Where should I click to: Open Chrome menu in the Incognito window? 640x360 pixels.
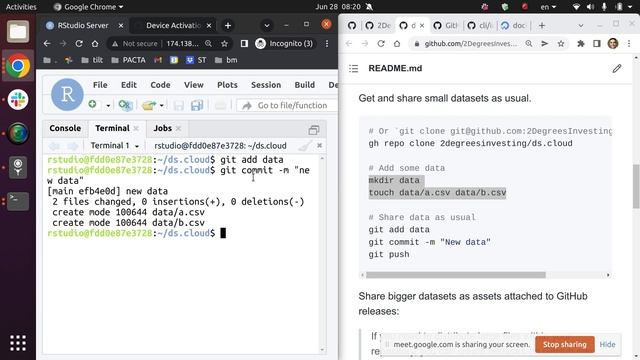[x=327, y=43]
